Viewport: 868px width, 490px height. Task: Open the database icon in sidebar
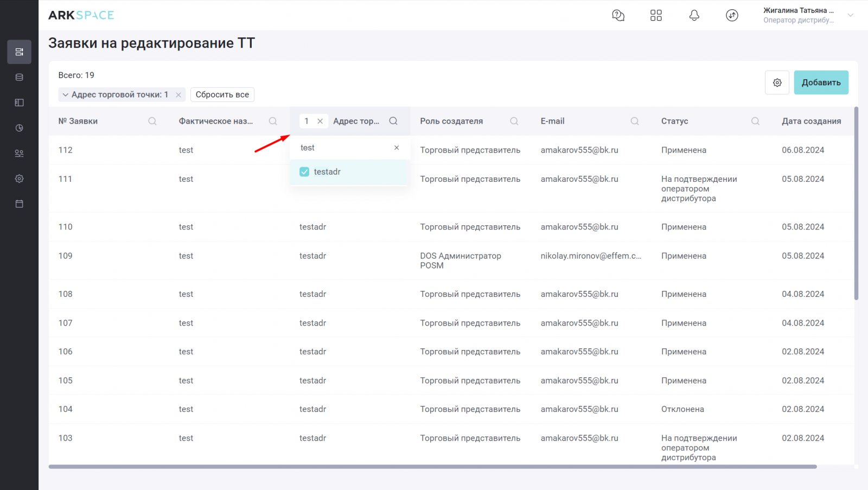tap(19, 77)
